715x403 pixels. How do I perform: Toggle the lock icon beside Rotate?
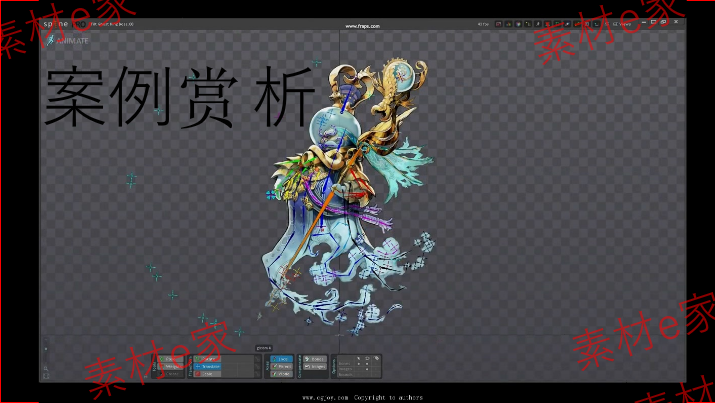[257, 359]
